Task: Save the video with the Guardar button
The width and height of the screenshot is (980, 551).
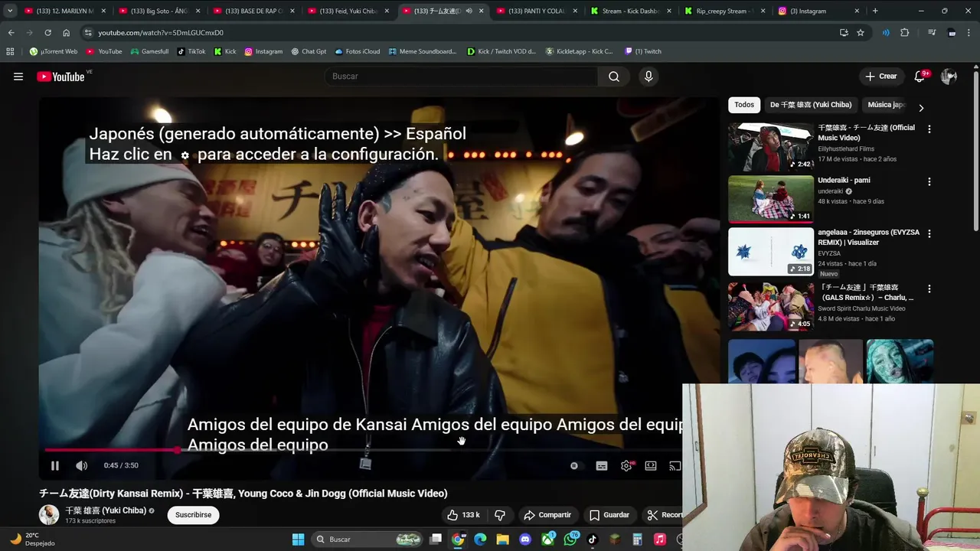Action: click(609, 515)
